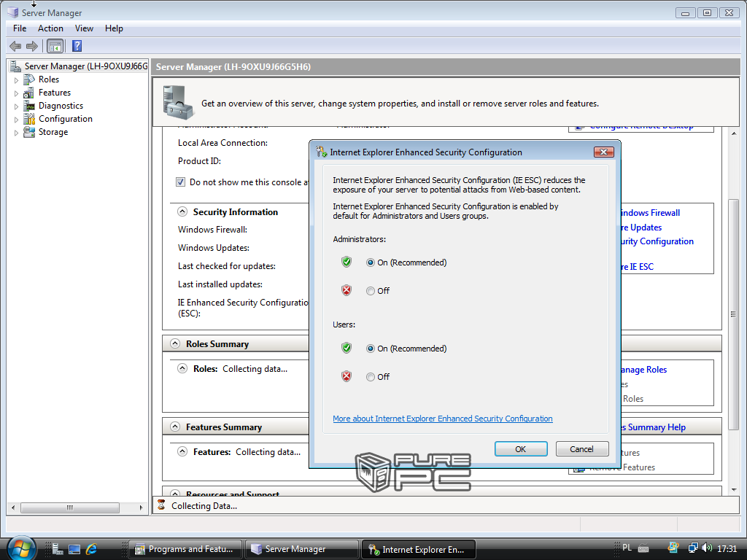Viewport: 747px width, 560px height.
Task: Select Off for Administrators
Action: point(370,291)
